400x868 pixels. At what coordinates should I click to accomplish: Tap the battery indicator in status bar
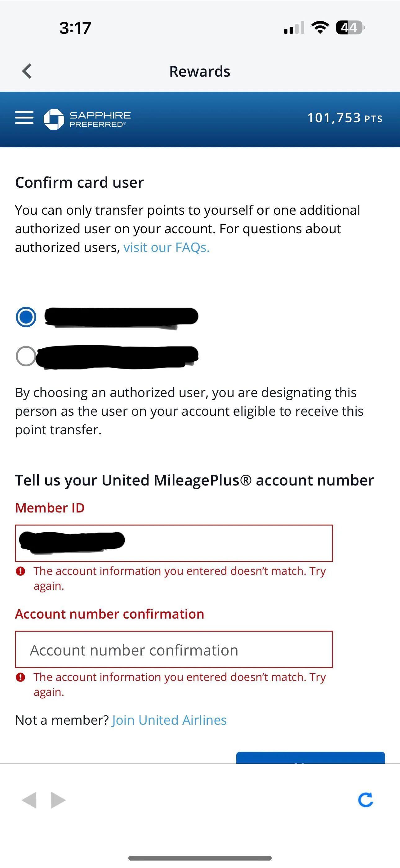pos(349,28)
